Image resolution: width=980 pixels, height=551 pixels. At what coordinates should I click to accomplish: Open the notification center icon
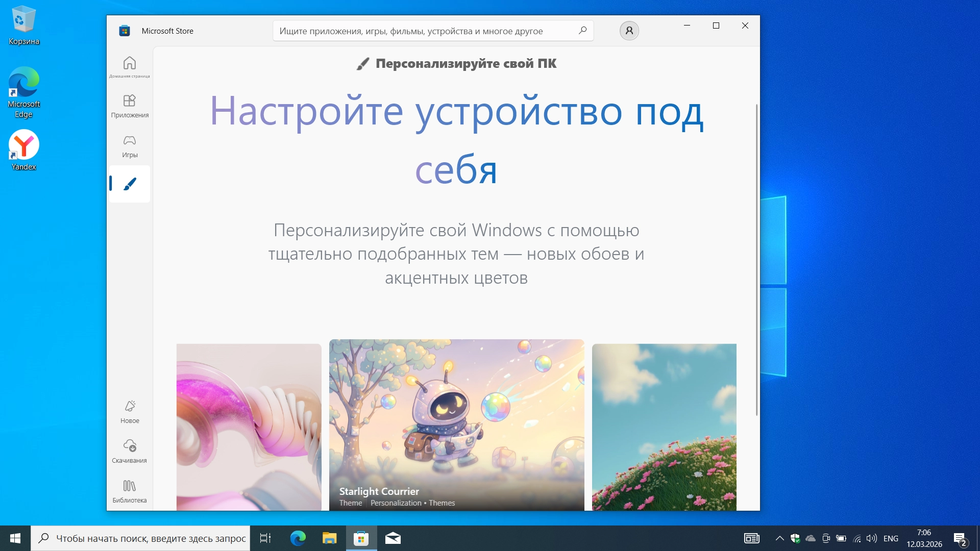[x=960, y=538]
